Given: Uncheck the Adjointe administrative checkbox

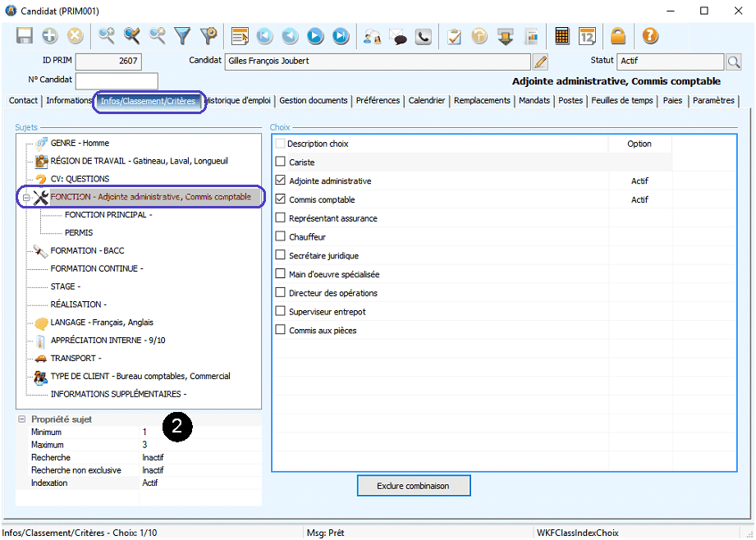Looking at the screenshot, I should click(281, 181).
